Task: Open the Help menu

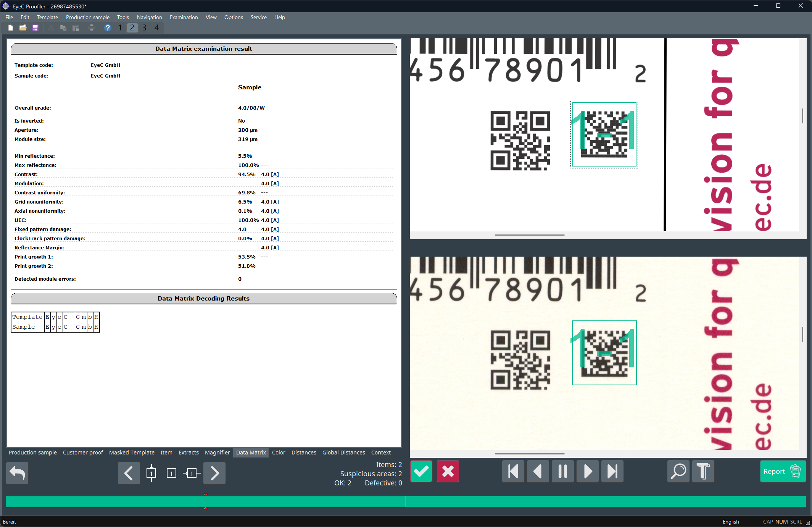Action: [x=280, y=17]
